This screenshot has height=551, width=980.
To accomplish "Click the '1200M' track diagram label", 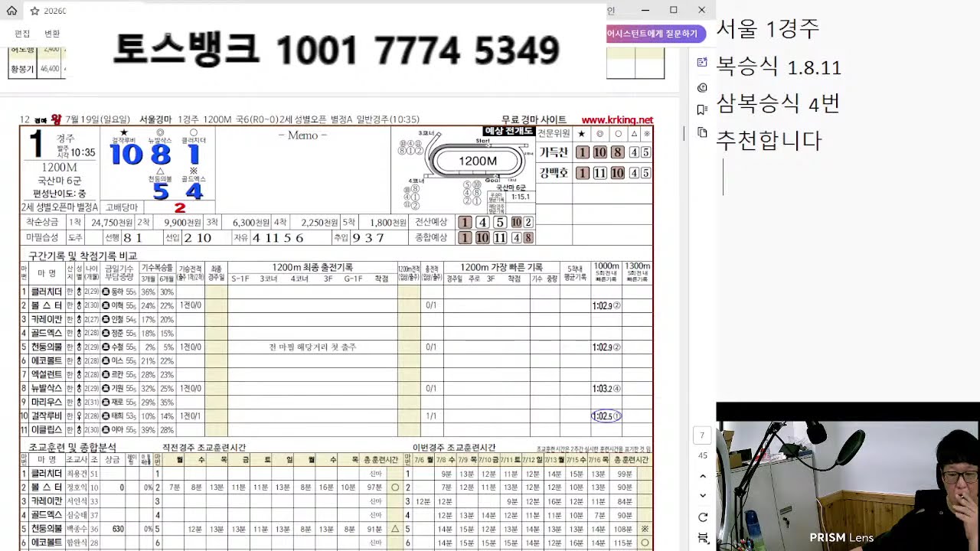I will 478,161.
